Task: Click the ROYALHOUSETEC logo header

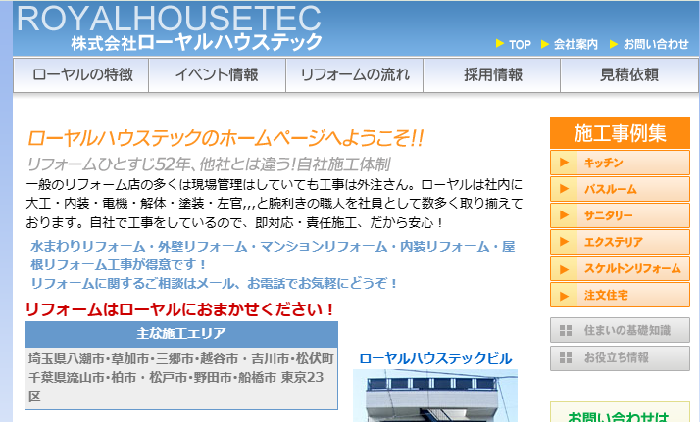Action: [x=170, y=28]
